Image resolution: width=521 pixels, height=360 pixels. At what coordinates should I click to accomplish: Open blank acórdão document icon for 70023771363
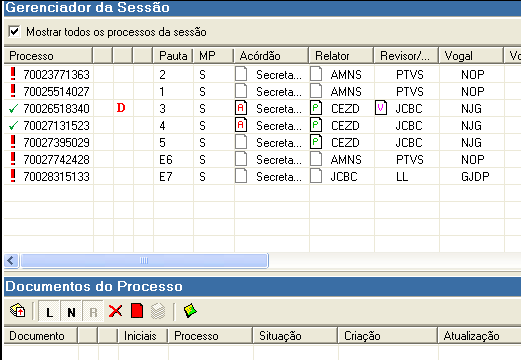241,74
